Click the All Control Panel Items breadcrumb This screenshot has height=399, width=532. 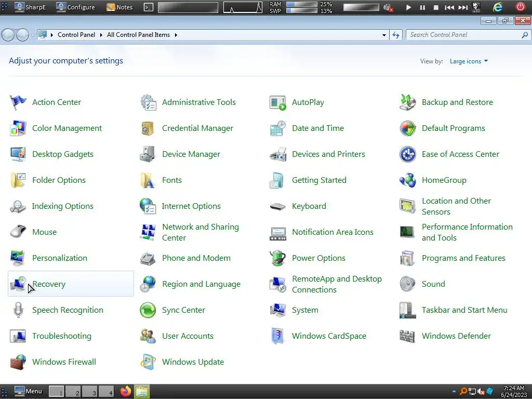click(138, 35)
